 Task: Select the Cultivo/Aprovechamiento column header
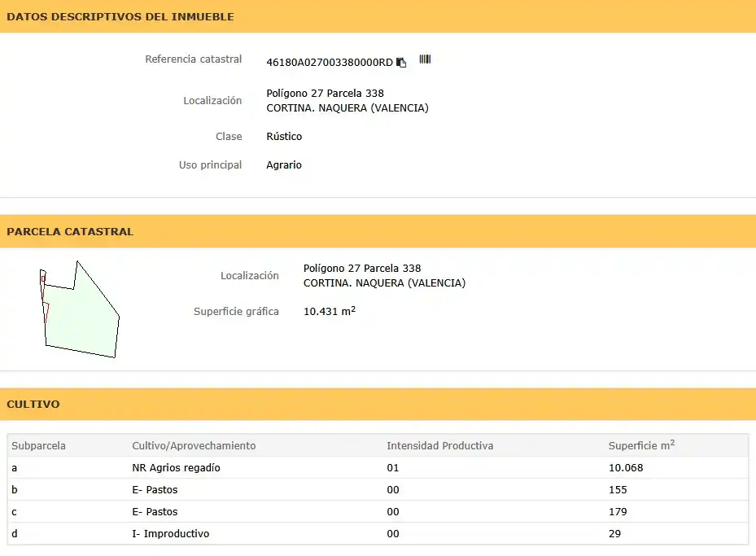(194, 445)
